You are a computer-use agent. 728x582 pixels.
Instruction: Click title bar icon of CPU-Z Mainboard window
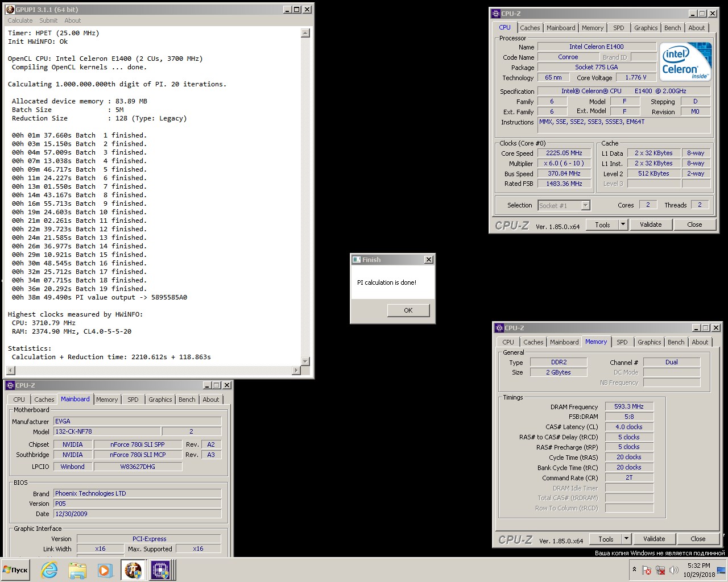pyautogui.click(x=10, y=385)
